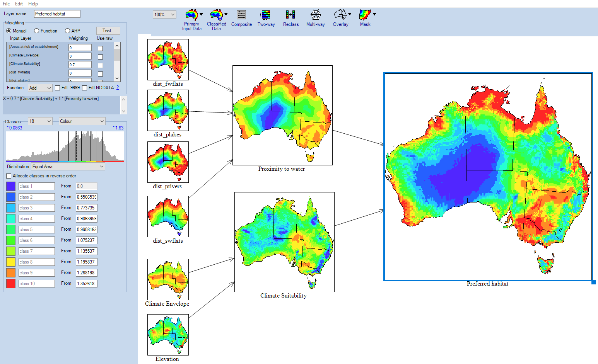This screenshot has height=364, width=598.
Task: Click the ~1.63 maximum value link
Action: (118, 128)
